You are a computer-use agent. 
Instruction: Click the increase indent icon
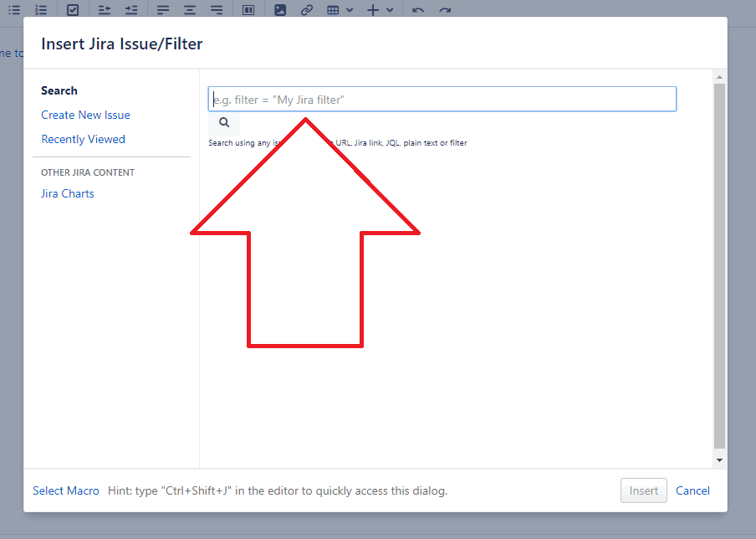(x=131, y=9)
